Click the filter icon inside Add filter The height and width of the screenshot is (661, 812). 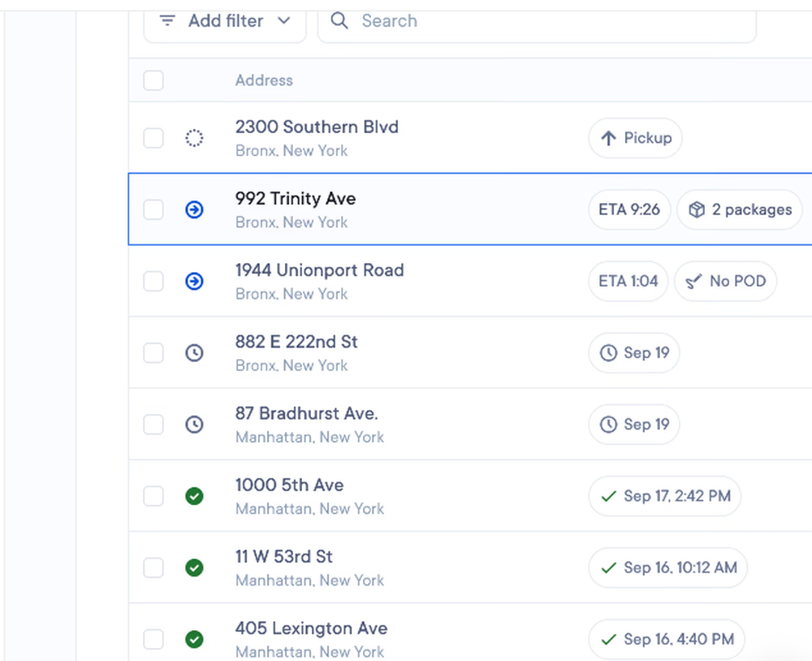pos(167,21)
